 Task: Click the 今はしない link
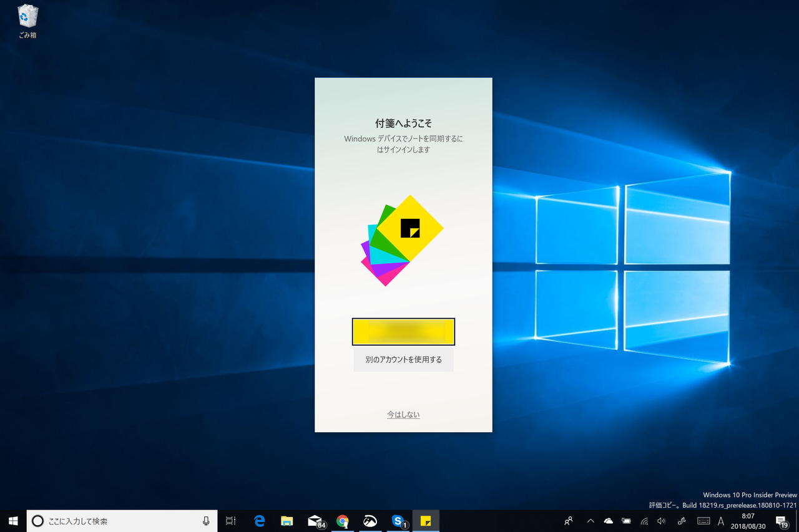click(403, 414)
